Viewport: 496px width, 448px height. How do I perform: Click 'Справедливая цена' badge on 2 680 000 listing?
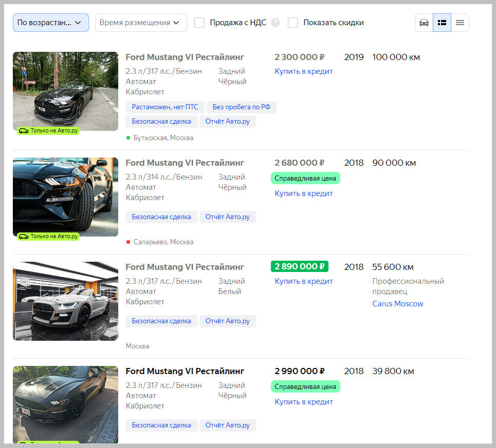tap(306, 178)
